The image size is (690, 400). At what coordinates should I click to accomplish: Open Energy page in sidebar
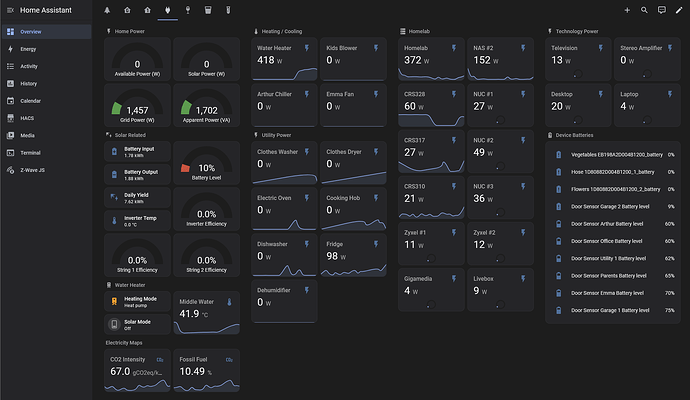(x=47, y=49)
